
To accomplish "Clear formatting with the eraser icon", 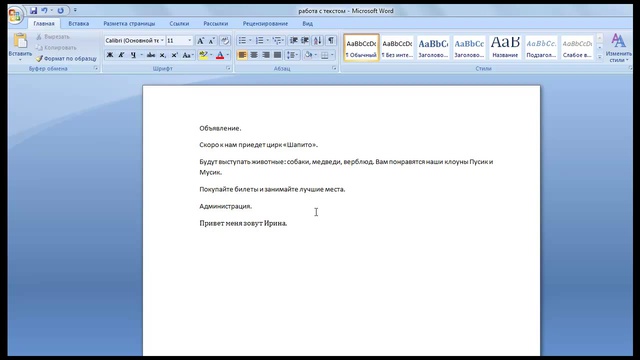I will point(224,41).
